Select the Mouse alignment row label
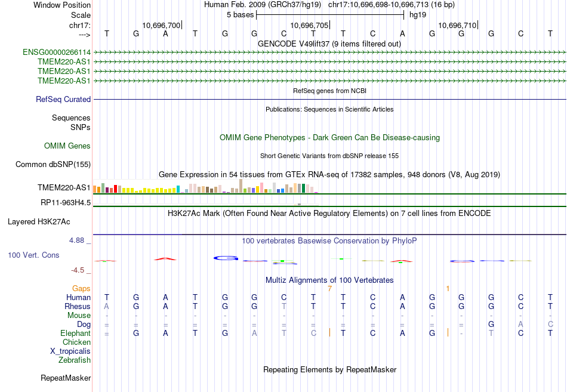Image resolution: width=567 pixels, height=392 pixels. (79, 316)
